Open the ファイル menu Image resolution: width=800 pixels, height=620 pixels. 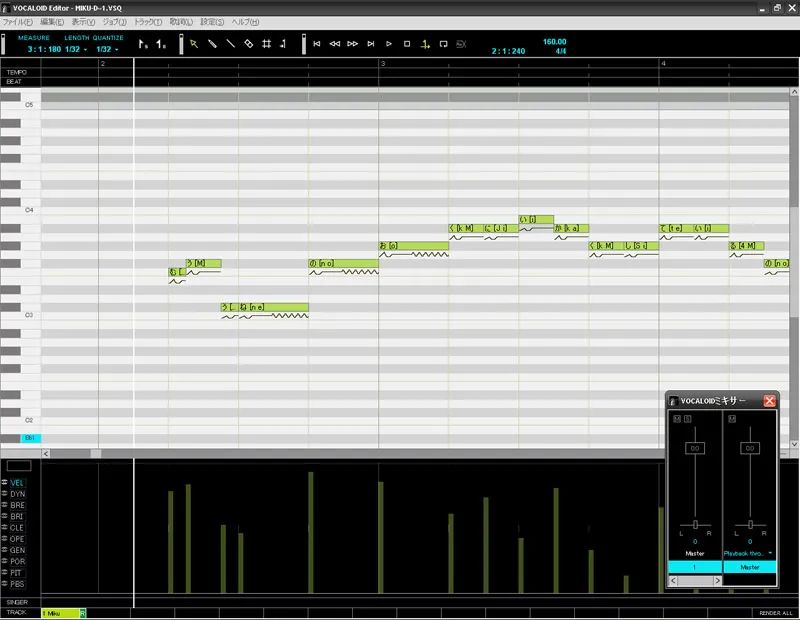coord(17,22)
